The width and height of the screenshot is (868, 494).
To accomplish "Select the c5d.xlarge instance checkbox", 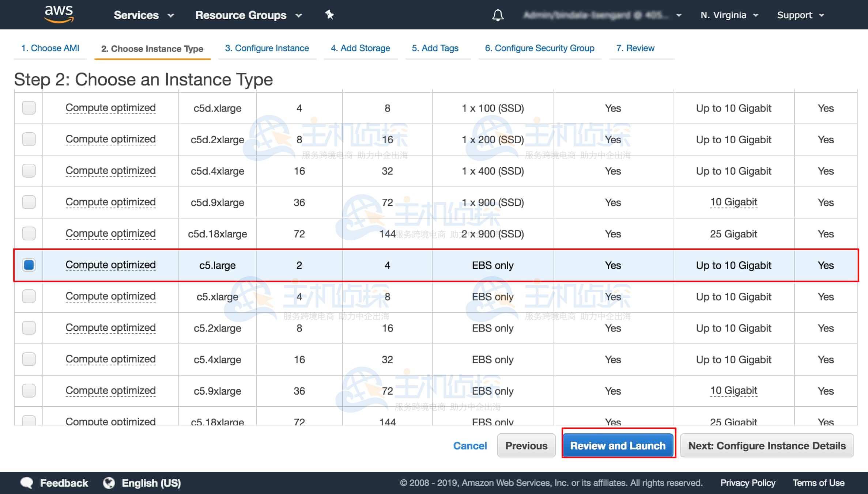I will 29,108.
